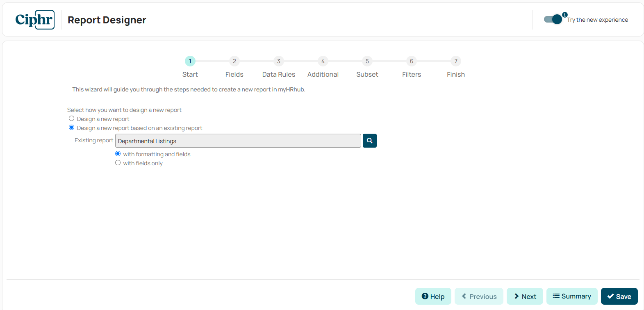This screenshot has width=644, height=310.
Task: Click the Previous button
Action: tap(479, 296)
